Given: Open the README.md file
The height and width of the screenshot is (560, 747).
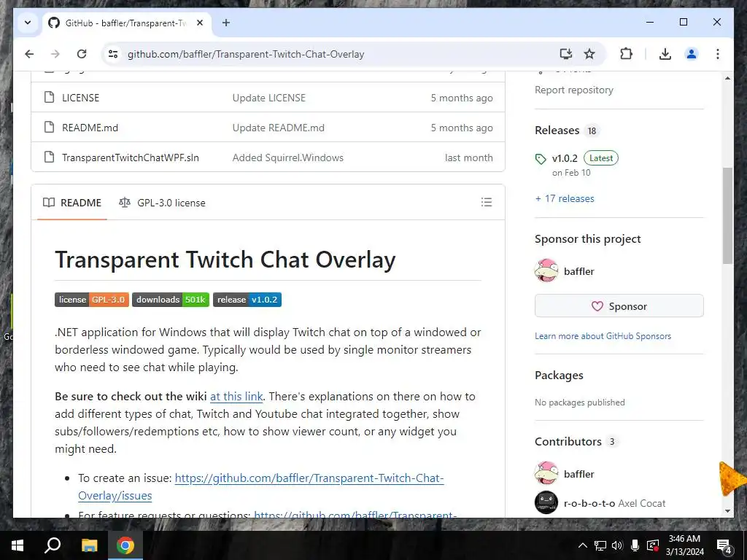Looking at the screenshot, I should (x=90, y=128).
